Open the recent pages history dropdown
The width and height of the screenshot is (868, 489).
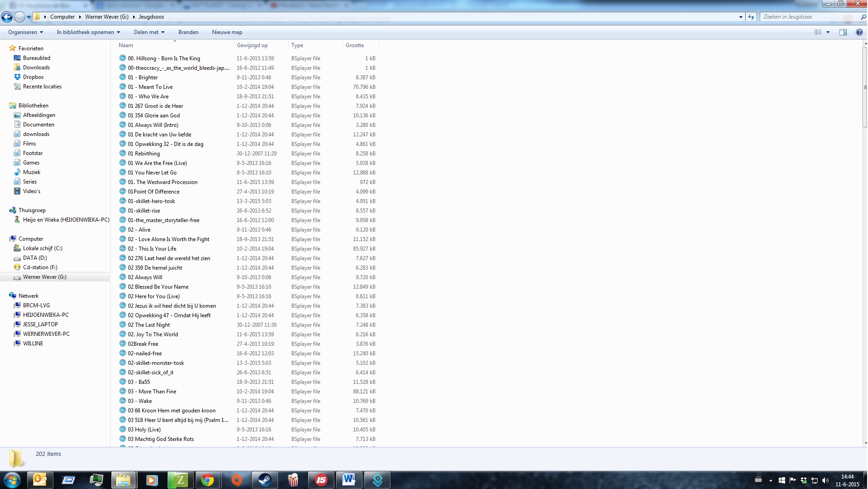click(29, 17)
